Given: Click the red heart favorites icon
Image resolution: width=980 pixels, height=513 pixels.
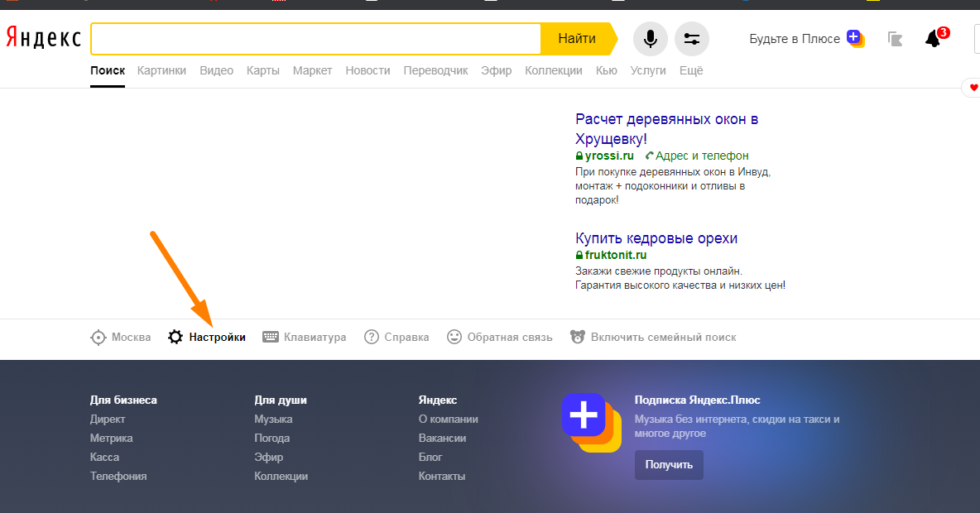Looking at the screenshot, I should point(973,88).
